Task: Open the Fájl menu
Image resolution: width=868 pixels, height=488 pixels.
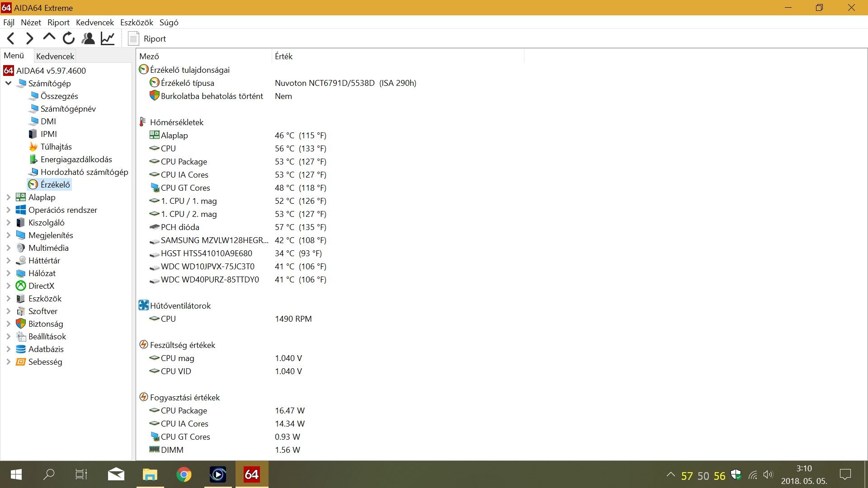Action: (x=9, y=23)
